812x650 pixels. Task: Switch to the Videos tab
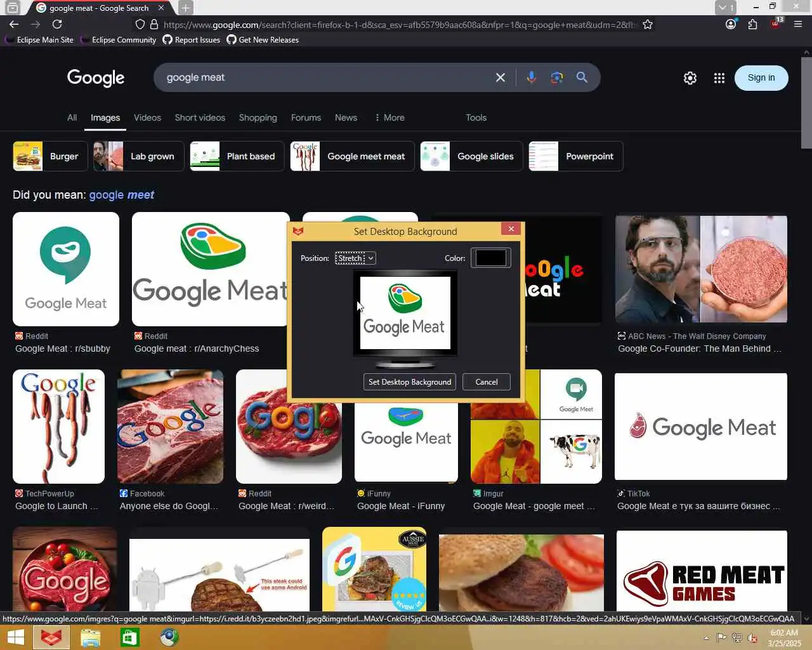click(147, 117)
